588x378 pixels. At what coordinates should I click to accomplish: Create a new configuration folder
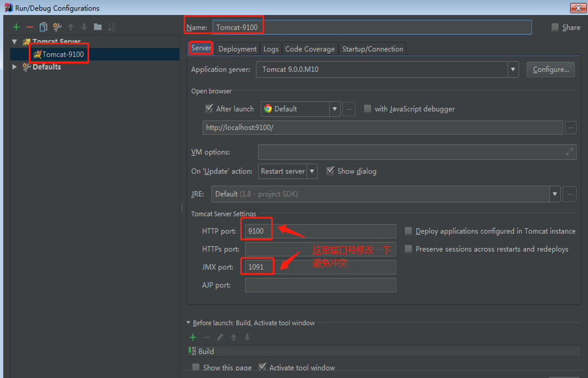(x=98, y=27)
